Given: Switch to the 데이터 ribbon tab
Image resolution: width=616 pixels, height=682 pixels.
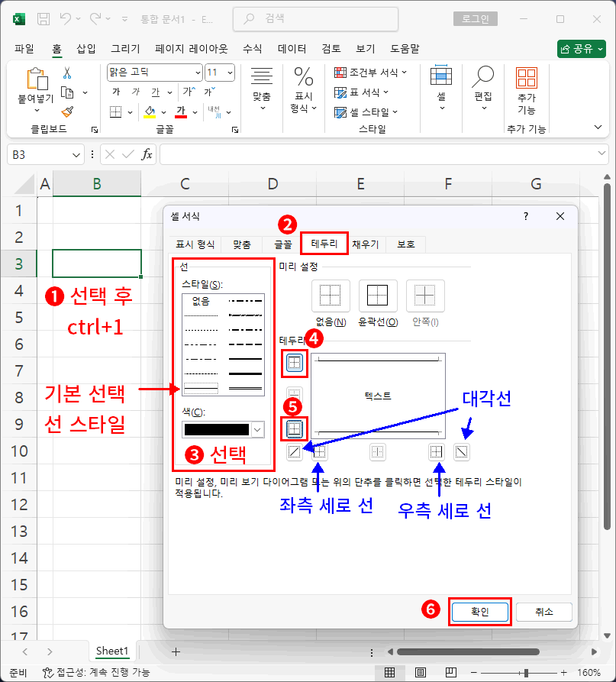Looking at the screenshot, I should pyautogui.click(x=292, y=49).
